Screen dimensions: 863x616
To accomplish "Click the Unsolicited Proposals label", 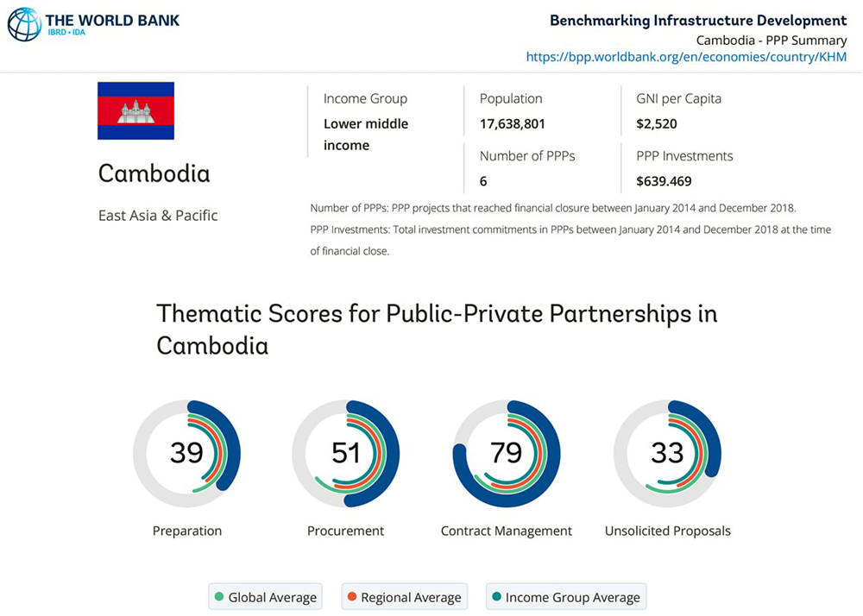I will point(668,531).
